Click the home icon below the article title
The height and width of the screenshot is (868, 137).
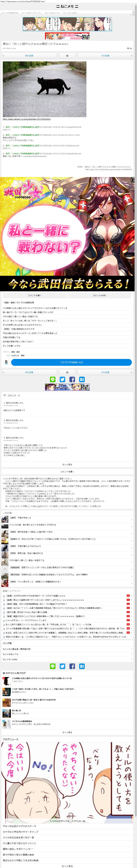(67, 56)
